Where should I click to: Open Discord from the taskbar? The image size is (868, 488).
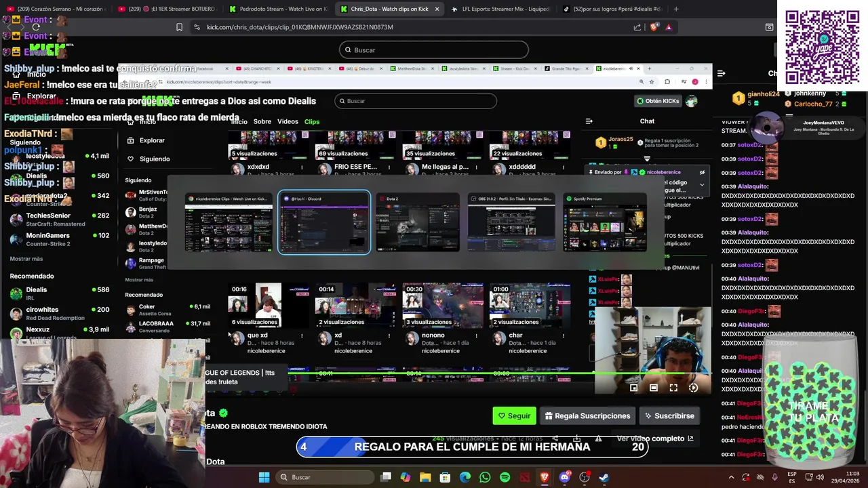[564, 477]
